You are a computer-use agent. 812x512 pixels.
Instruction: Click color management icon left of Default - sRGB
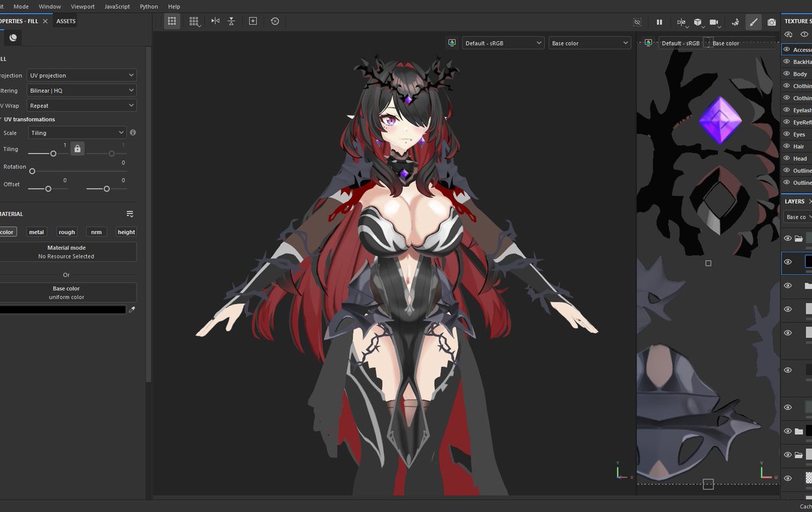click(x=451, y=43)
